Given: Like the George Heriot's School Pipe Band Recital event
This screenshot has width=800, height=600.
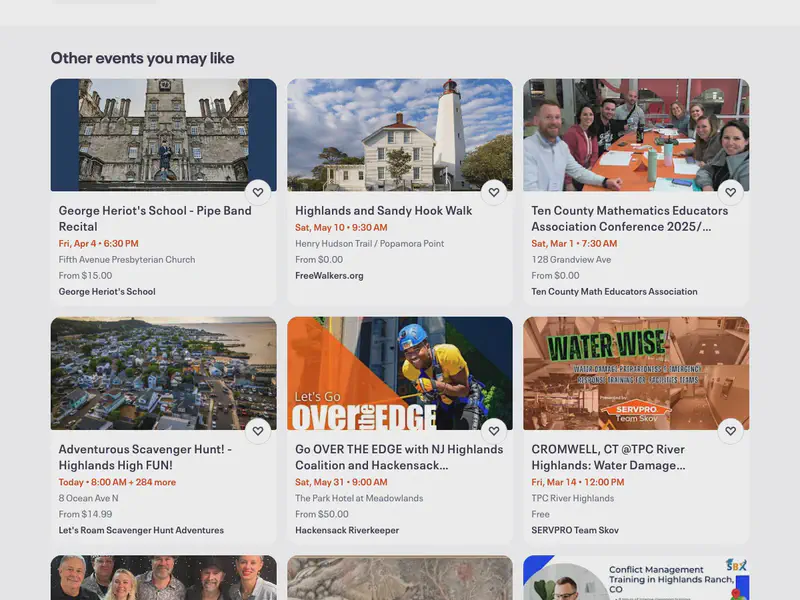Looking at the screenshot, I should [x=258, y=192].
